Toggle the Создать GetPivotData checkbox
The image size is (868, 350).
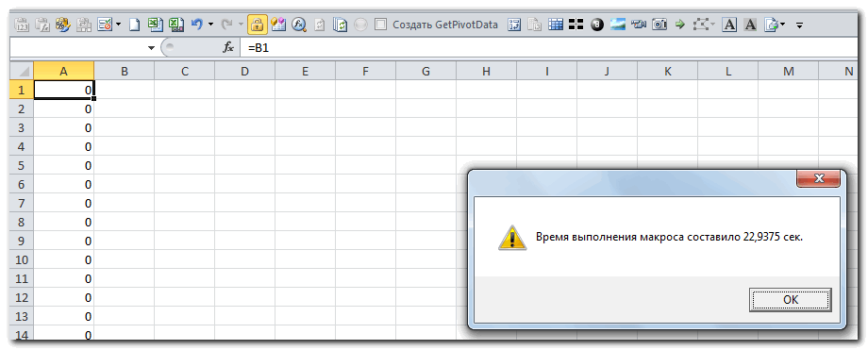[x=380, y=25]
